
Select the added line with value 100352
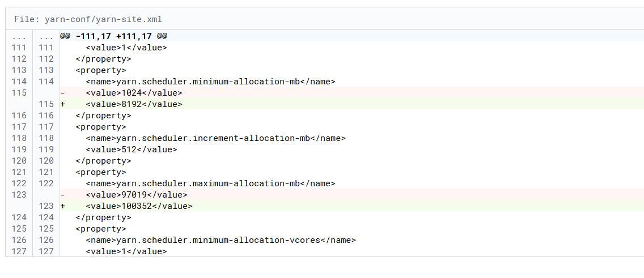[x=139, y=206]
